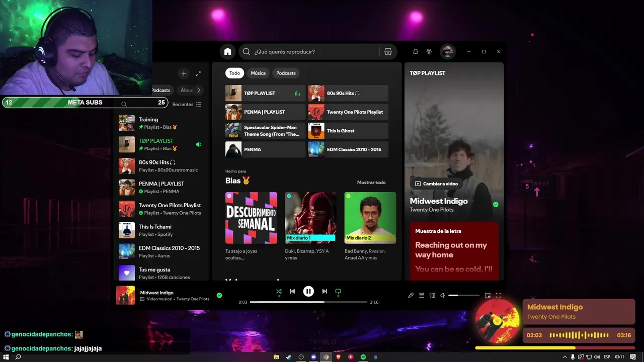
Task: Open Spectacular Spider-Man Theme Song card
Action: (x=265, y=131)
